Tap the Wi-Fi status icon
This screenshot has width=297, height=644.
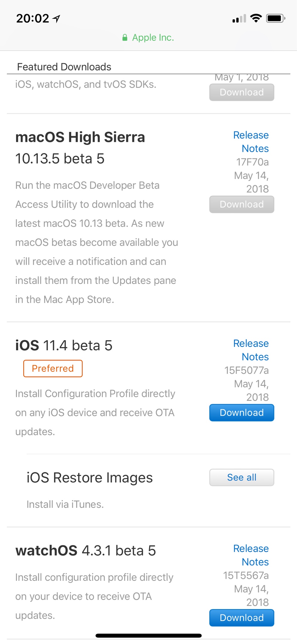[256, 18]
